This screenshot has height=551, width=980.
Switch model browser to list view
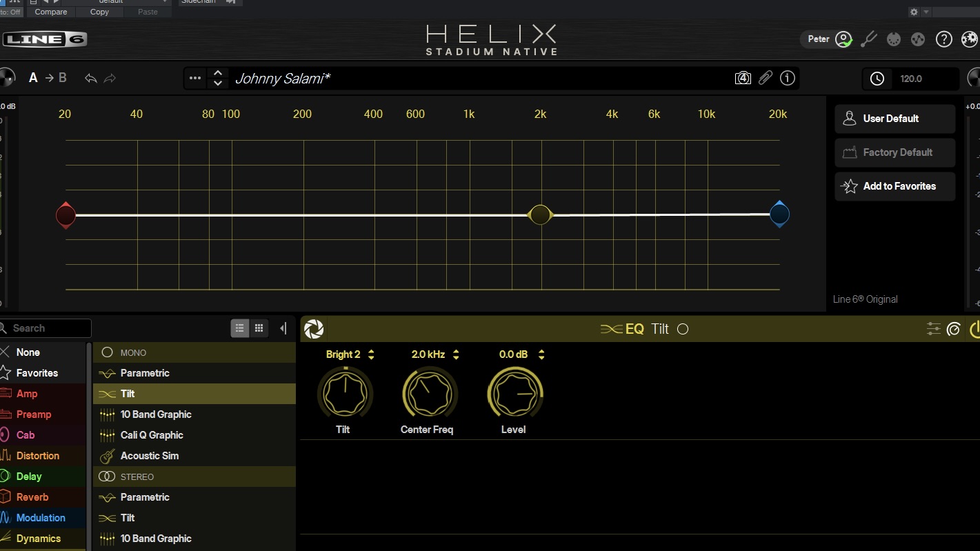[x=239, y=328]
